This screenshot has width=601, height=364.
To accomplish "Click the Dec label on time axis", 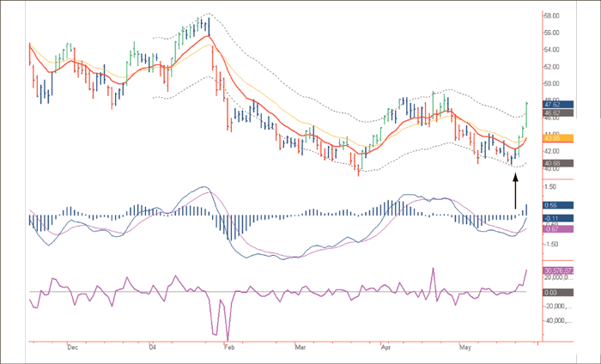I will [x=72, y=348].
